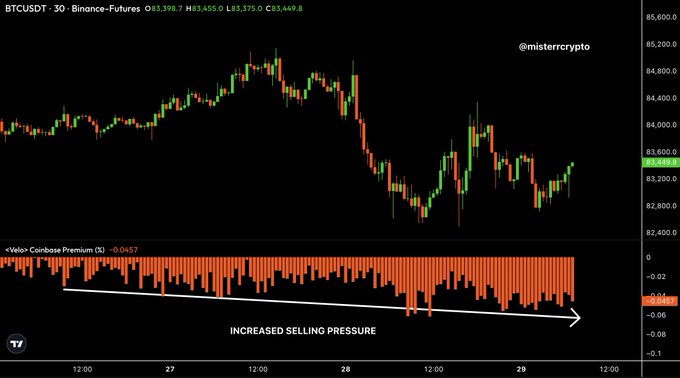The image size is (680, 378).
Task: Click the close value C83,449.8
Action: click(284, 9)
